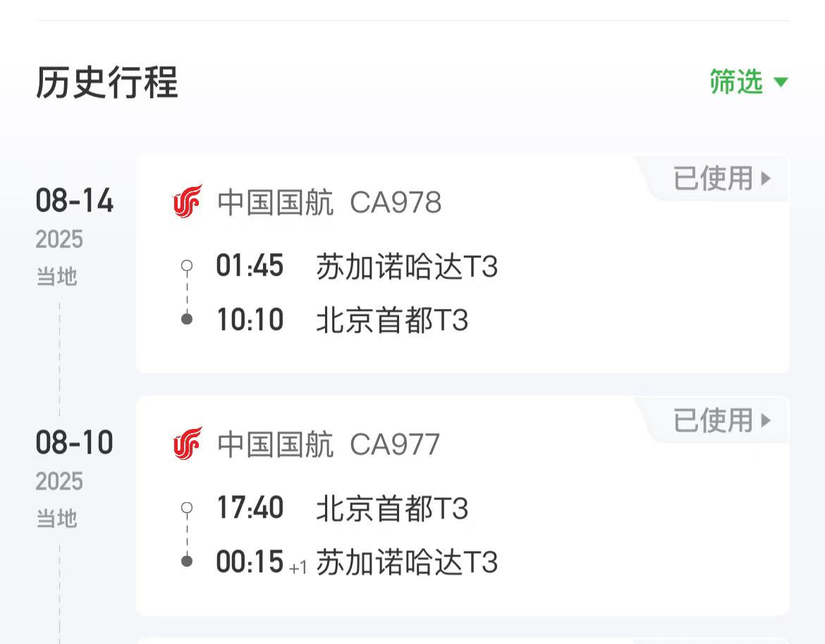Click Air China logo on CA978 flight
Viewport: 825px width, 644px height.
tap(188, 202)
